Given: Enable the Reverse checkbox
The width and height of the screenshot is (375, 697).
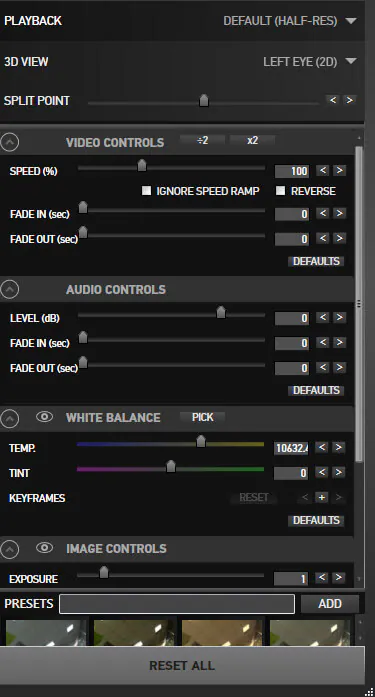Looking at the screenshot, I should (x=280, y=191).
